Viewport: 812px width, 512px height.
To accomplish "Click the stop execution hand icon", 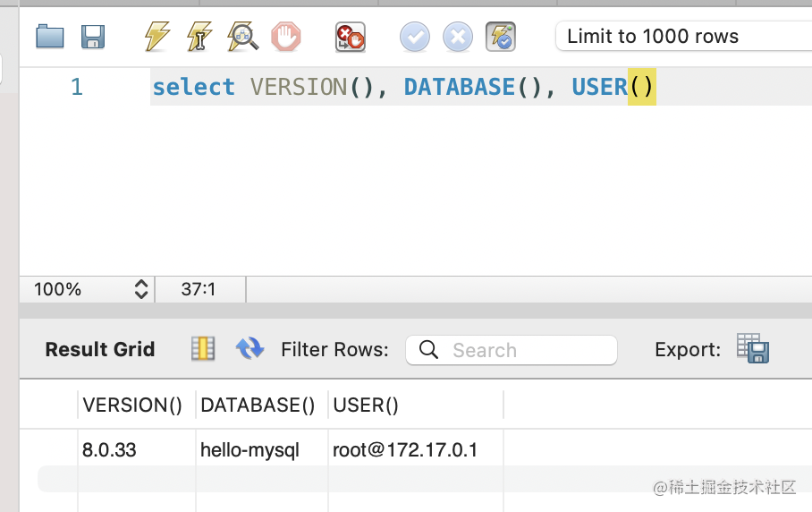I will 285,37.
